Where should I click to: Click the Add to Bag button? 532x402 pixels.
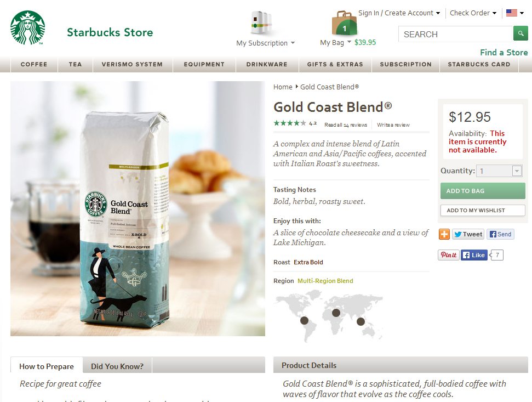483,191
